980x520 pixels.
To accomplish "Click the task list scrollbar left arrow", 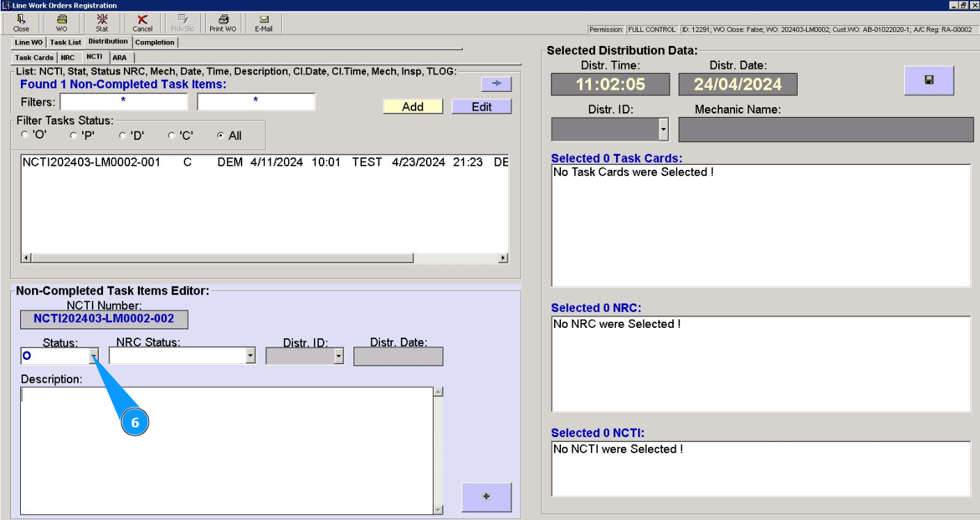I will [26, 258].
